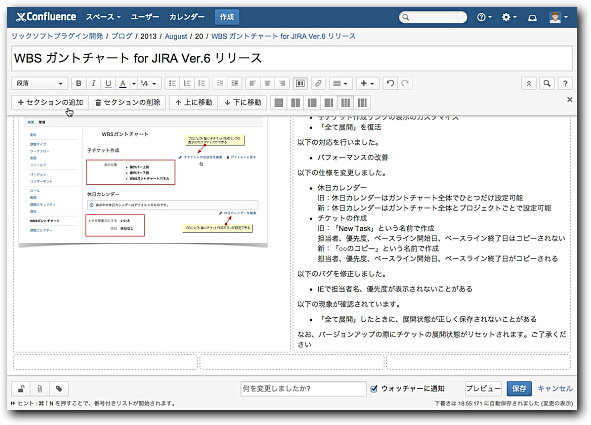Toggle underline formatting
This screenshot has height=425, width=591.
pyautogui.click(x=108, y=83)
